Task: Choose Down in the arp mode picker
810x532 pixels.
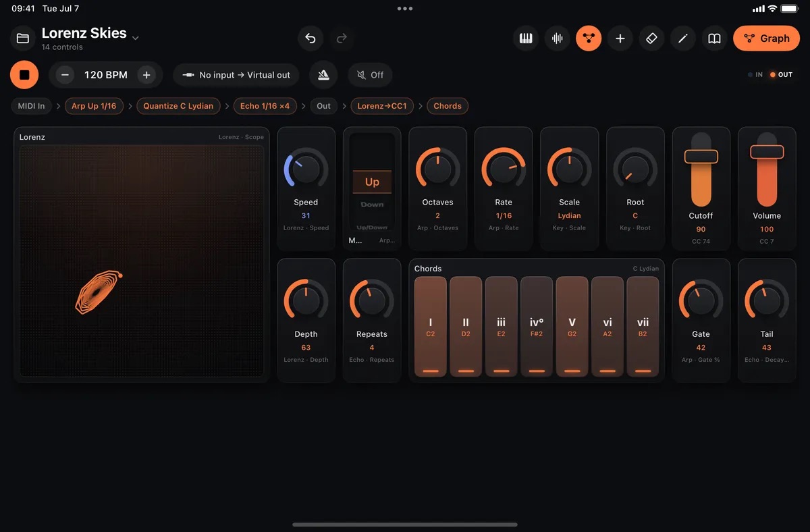Action: click(372, 205)
